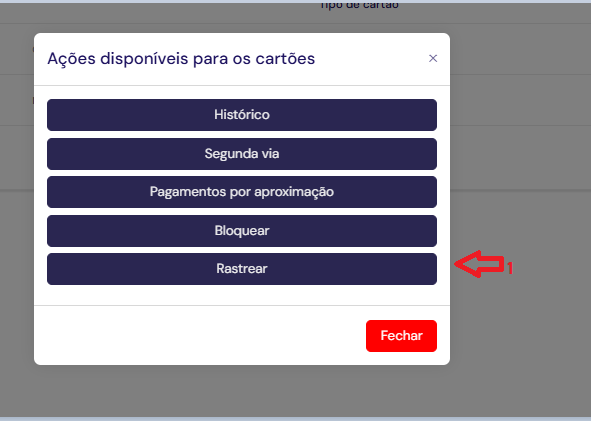Dismiss the modal using the red Fechar button

click(401, 336)
